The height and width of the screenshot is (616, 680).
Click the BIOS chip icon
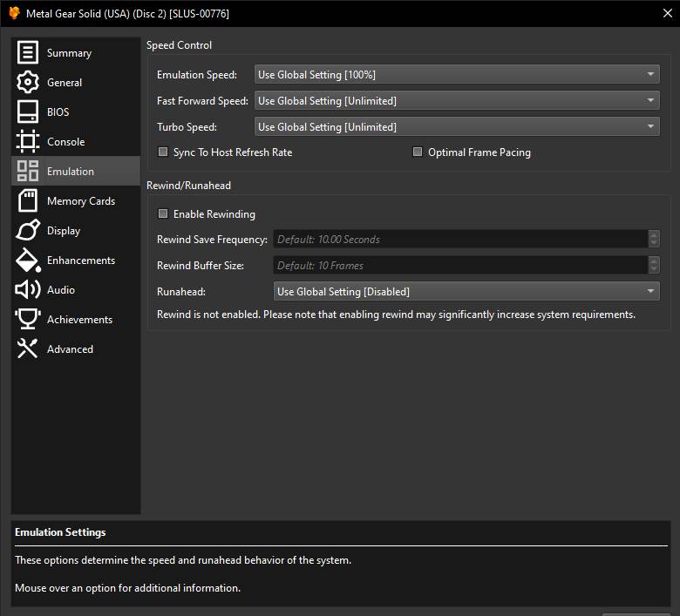[28, 112]
